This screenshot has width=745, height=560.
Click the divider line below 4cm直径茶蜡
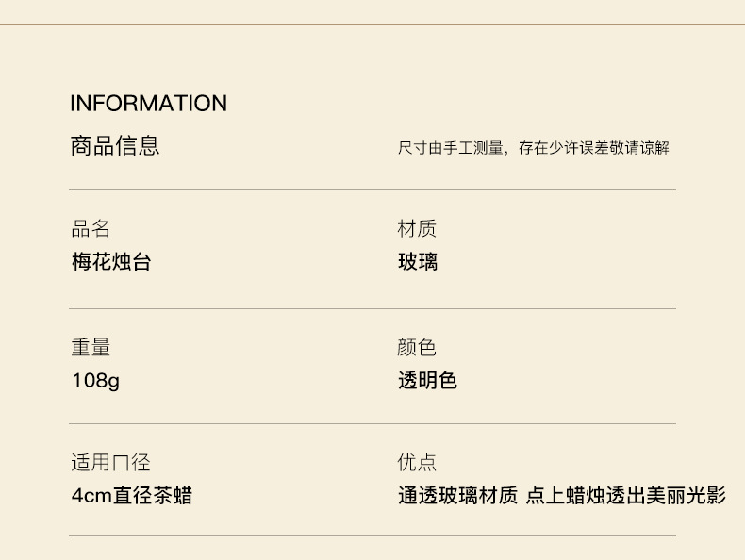tap(372, 536)
